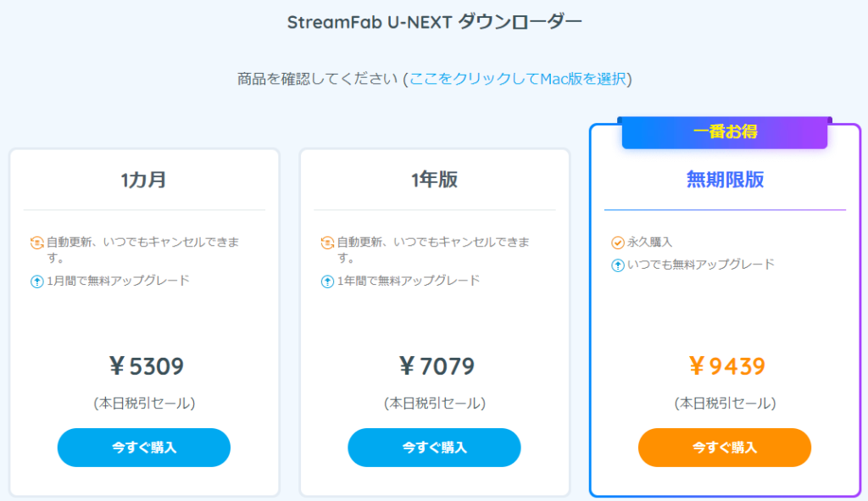Buy the 1年版 plan with 今すぐ購入
The image size is (868, 501).
tap(435, 448)
